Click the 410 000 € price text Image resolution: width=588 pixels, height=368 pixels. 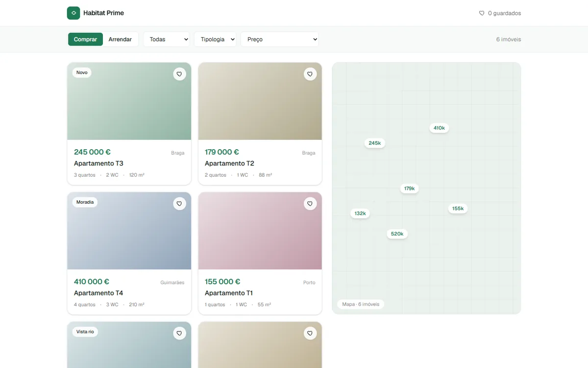92,282
